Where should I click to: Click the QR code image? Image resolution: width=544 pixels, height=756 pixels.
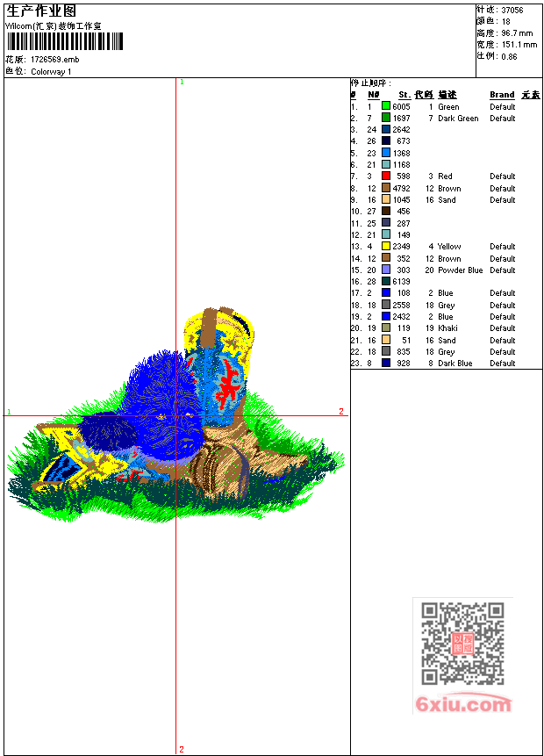click(x=462, y=644)
